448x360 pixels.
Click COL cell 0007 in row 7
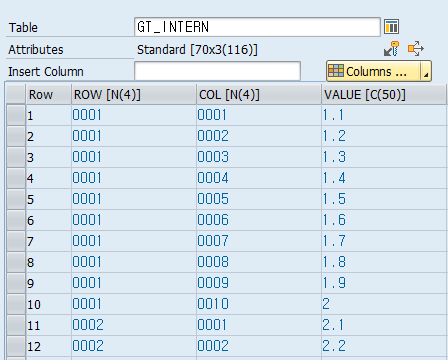point(259,241)
